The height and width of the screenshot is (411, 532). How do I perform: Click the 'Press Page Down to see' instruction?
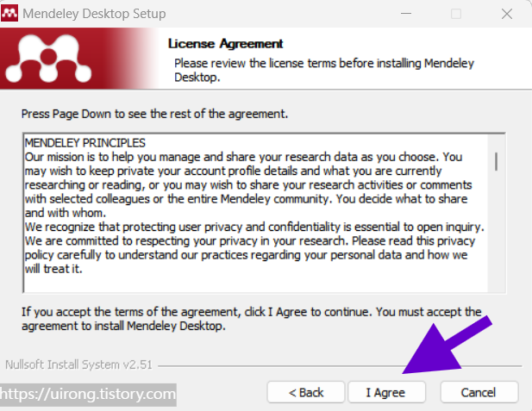click(x=154, y=114)
